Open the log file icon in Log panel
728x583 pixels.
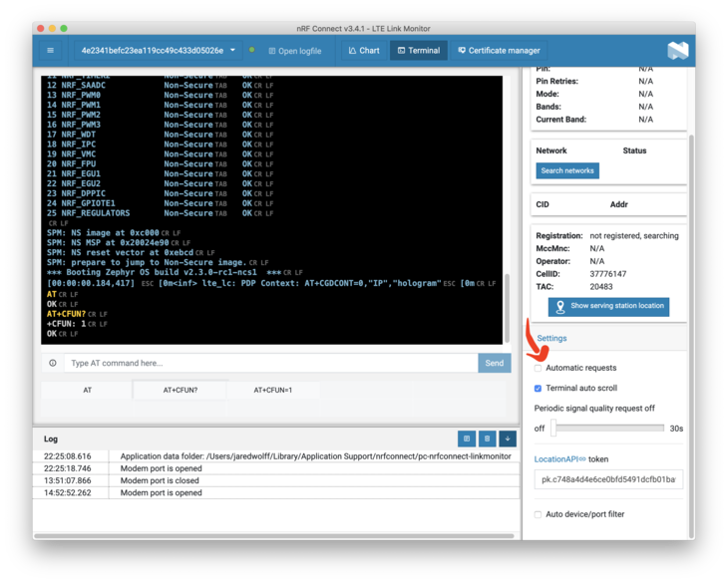pyautogui.click(x=466, y=438)
